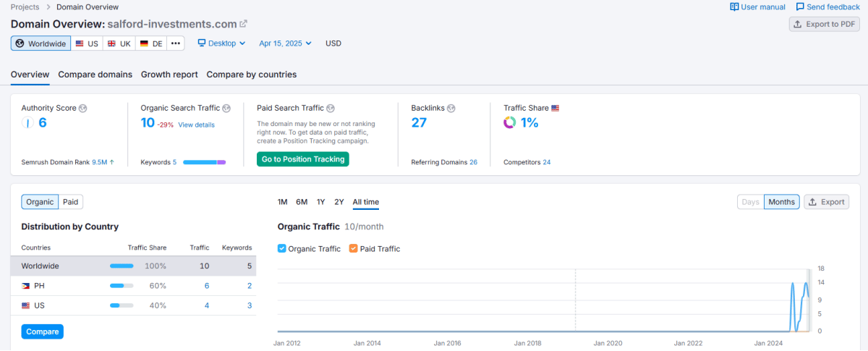This screenshot has width=868, height=351.
Task: Select the DE database button
Action: tap(151, 43)
